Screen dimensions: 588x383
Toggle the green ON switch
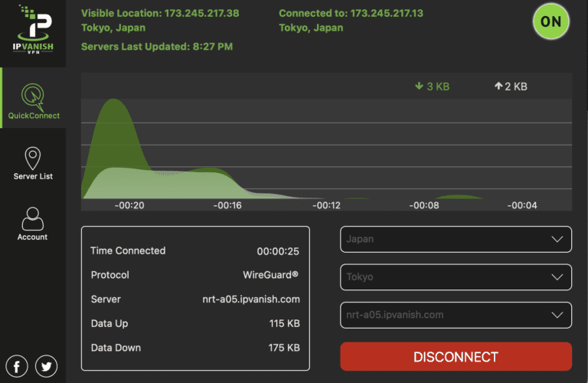click(550, 21)
